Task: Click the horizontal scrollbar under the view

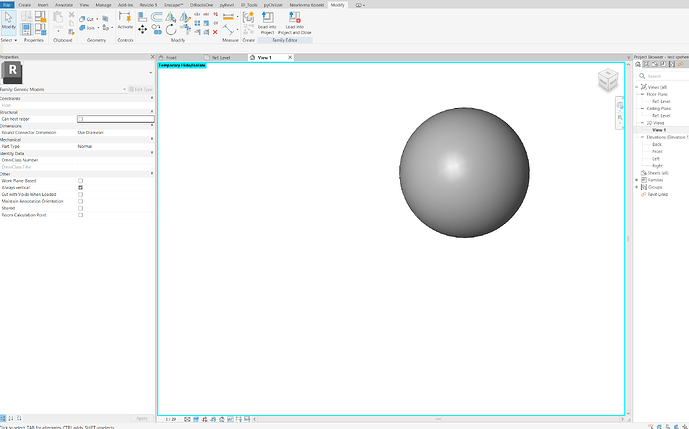Action: pos(438,419)
